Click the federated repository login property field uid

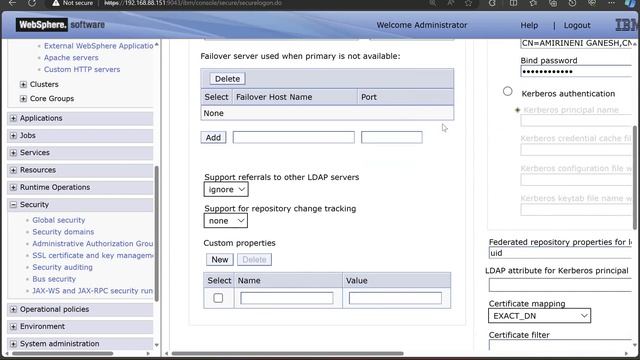[560, 253]
